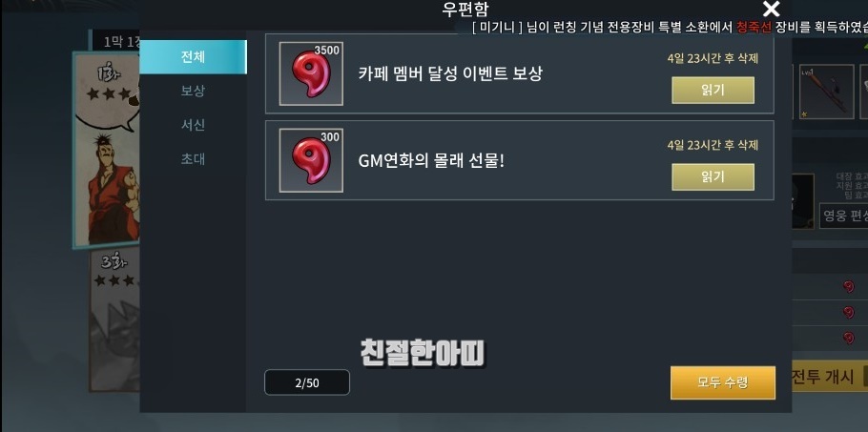Open the 서신 tab

point(193,125)
